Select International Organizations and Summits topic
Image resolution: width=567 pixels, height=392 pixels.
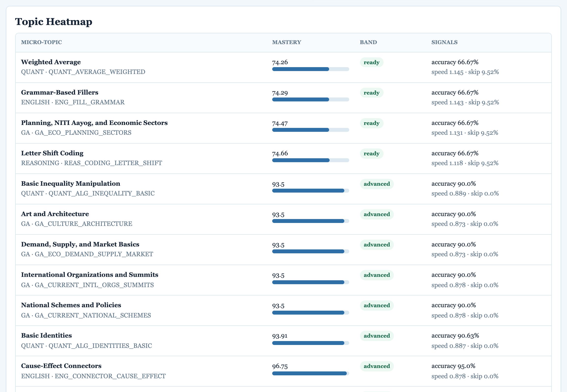(90, 275)
